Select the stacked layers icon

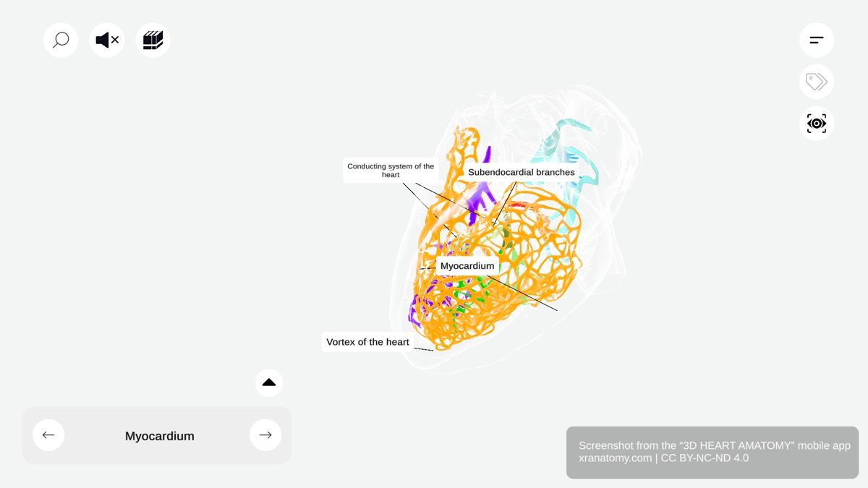click(x=153, y=40)
